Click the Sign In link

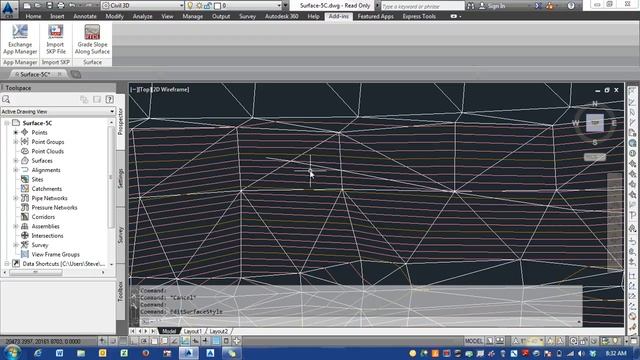click(496, 6)
